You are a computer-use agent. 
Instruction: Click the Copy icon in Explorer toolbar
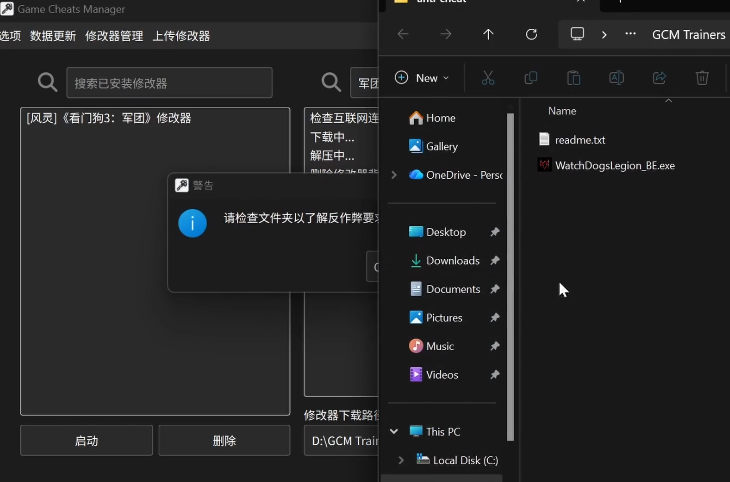pyautogui.click(x=531, y=78)
